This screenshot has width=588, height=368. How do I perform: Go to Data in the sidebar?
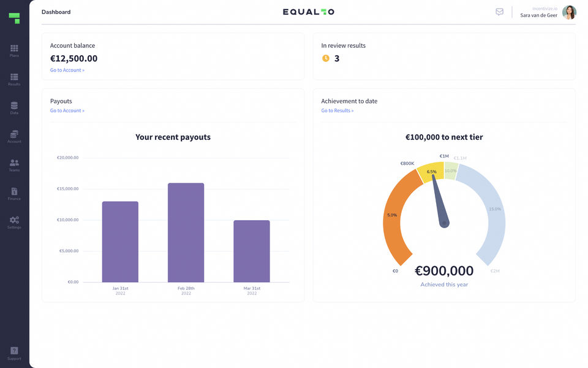point(14,107)
